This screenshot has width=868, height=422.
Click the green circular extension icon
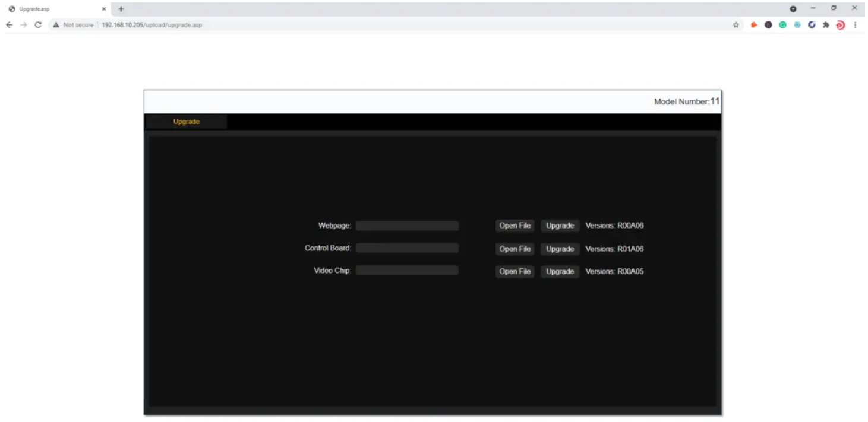782,25
